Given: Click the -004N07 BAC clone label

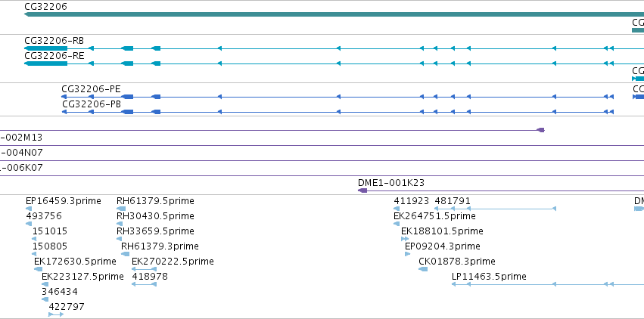Looking at the screenshot, I should (21, 153).
